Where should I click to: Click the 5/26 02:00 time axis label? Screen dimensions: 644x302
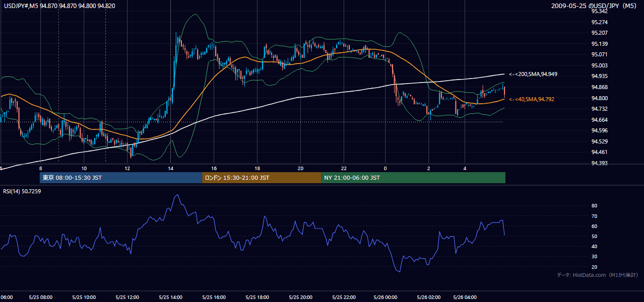[x=428, y=297]
